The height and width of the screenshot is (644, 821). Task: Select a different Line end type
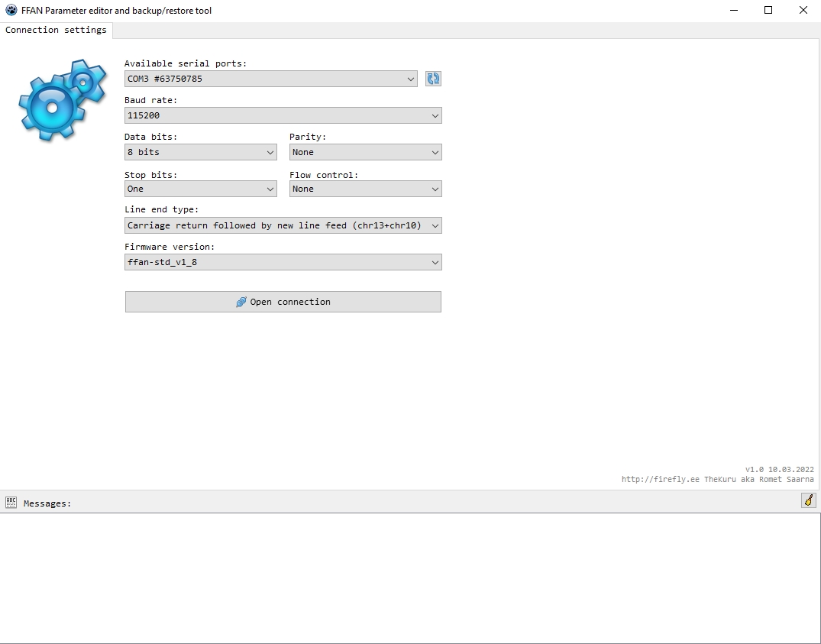pos(283,225)
